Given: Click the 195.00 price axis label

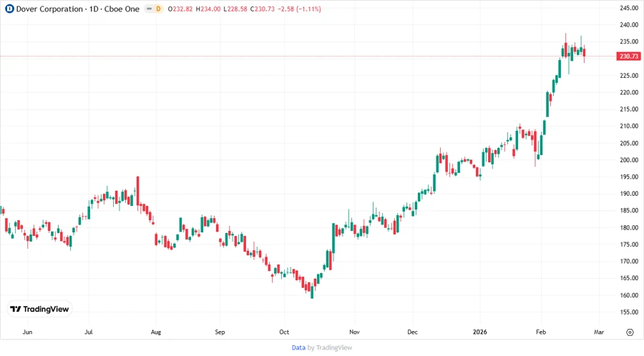Looking at the screenshot, I should click(629, 177).
